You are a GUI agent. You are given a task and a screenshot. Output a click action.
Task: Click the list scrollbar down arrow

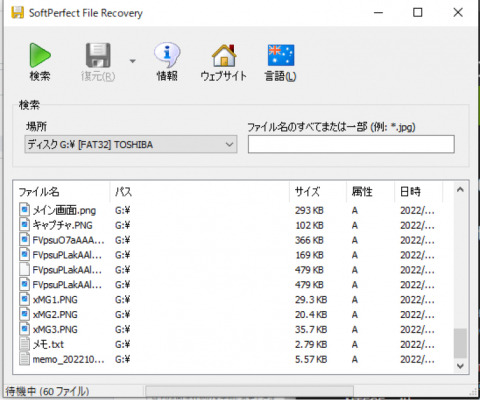point(460,366)
